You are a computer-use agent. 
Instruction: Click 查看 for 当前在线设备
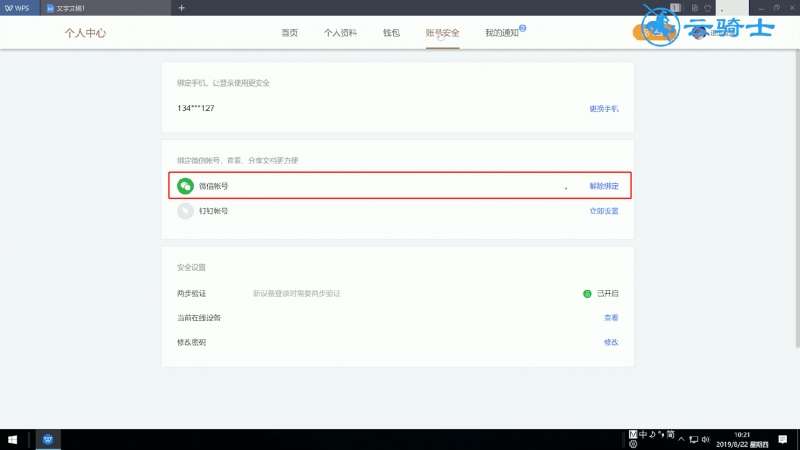coord(611,317)
